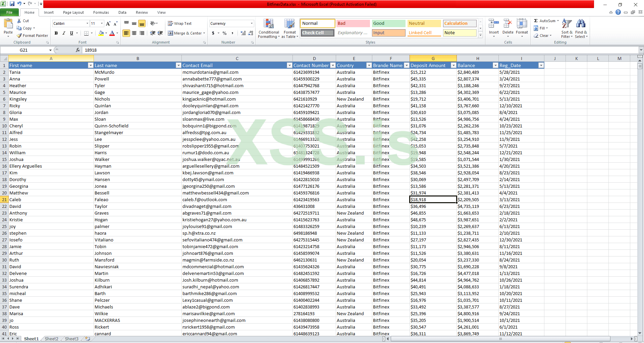Screen dimensions: 644x343
Task: Expand the Currency number format dropdown
Action: pos(252,23)
